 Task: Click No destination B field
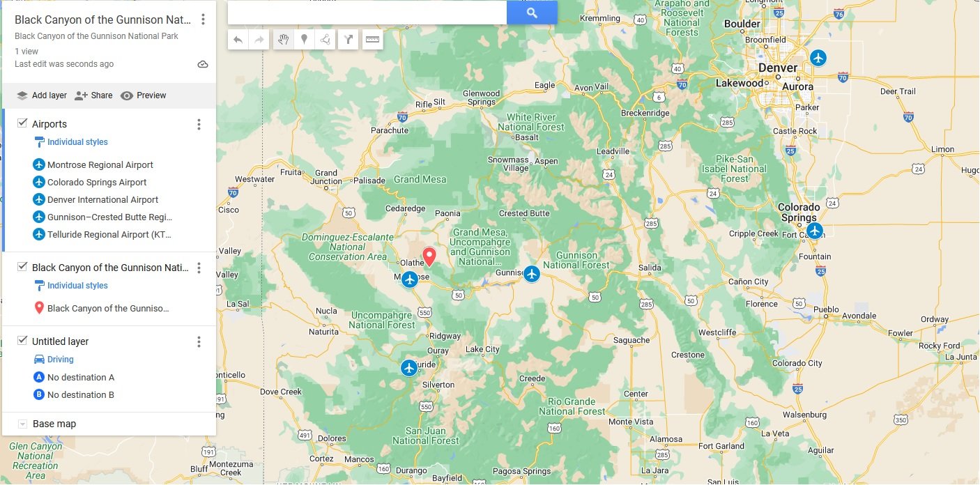(x=81, y=394)
